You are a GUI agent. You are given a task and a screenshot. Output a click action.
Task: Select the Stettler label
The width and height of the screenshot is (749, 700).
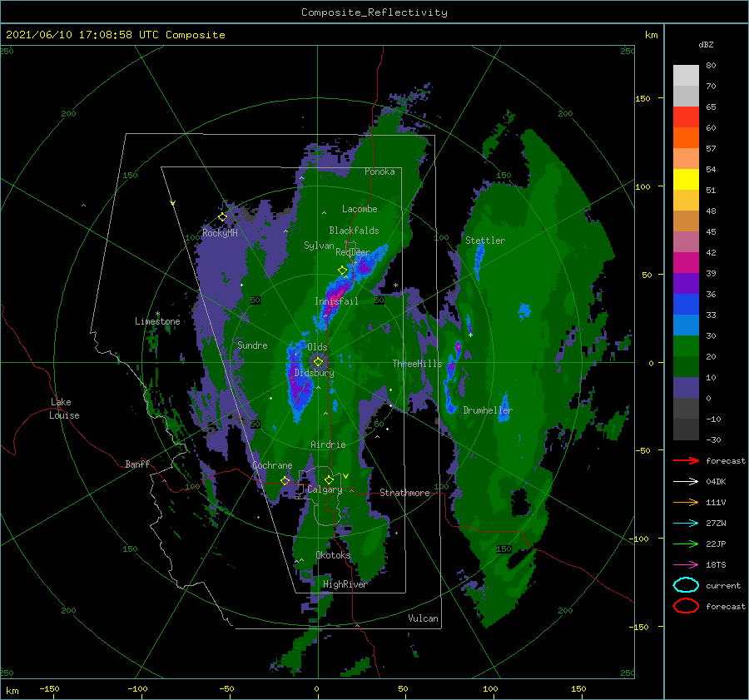pos(485,241)
